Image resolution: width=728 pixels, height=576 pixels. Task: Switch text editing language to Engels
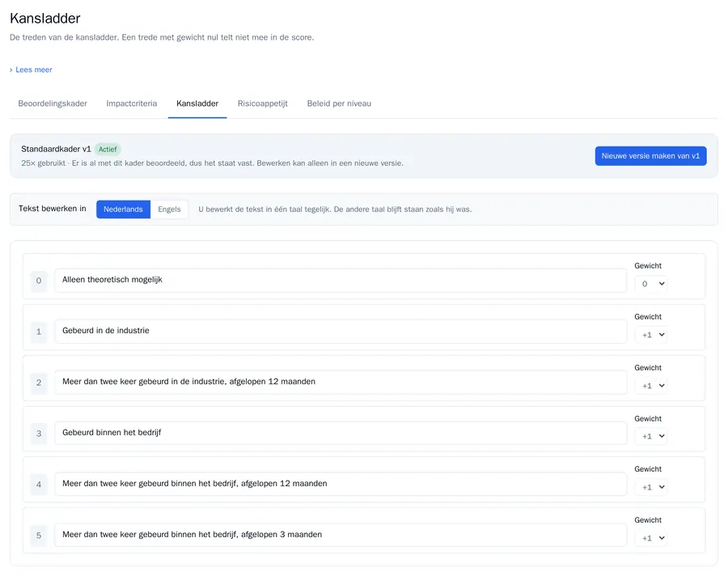pyautogui.click(x=169, y=210)
